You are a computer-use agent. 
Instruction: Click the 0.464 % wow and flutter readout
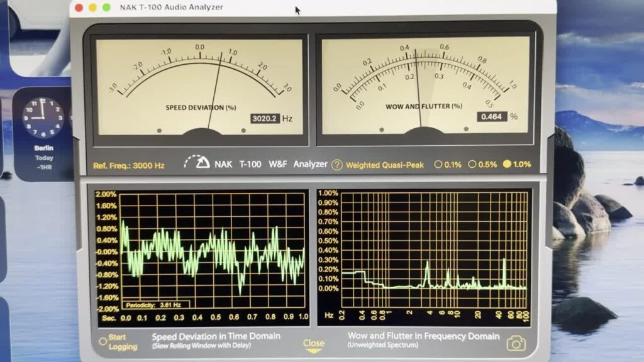[x=492, y=117]
